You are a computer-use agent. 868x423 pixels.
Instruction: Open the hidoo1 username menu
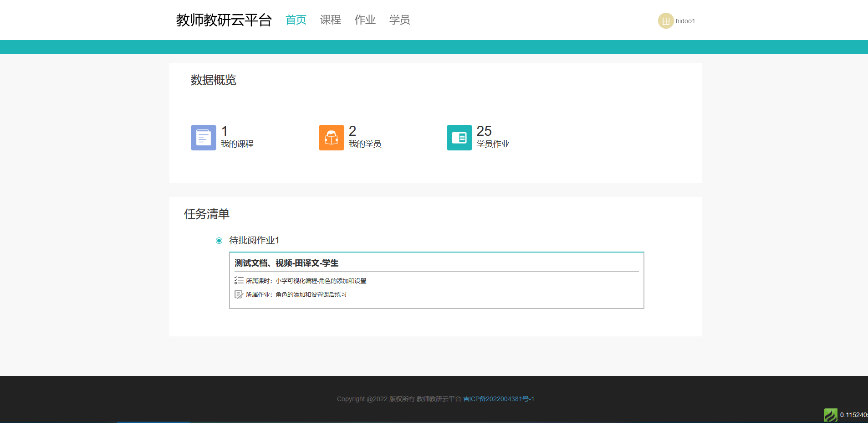(685, 21)
